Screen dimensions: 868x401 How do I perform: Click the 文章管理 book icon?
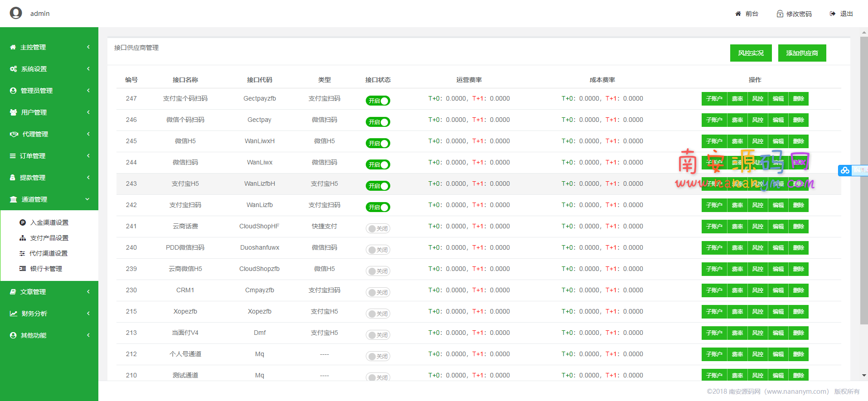tap(13, 292)
